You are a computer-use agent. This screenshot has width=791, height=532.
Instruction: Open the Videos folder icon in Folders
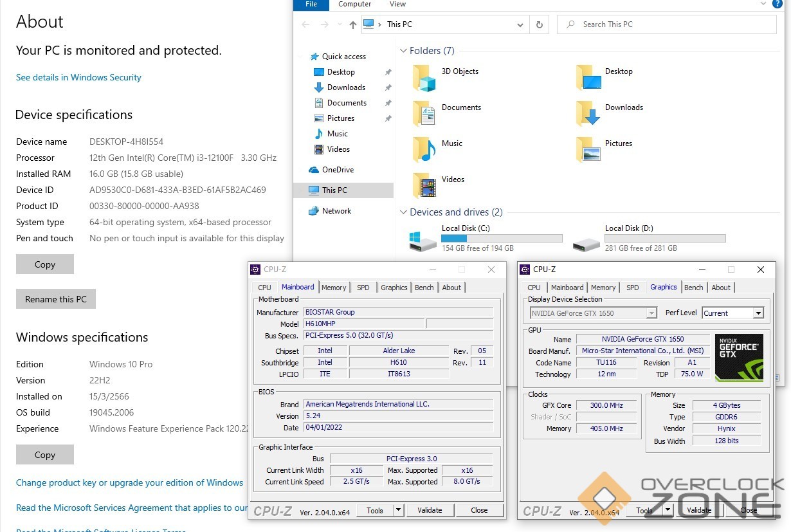click(x=424, y=185)
